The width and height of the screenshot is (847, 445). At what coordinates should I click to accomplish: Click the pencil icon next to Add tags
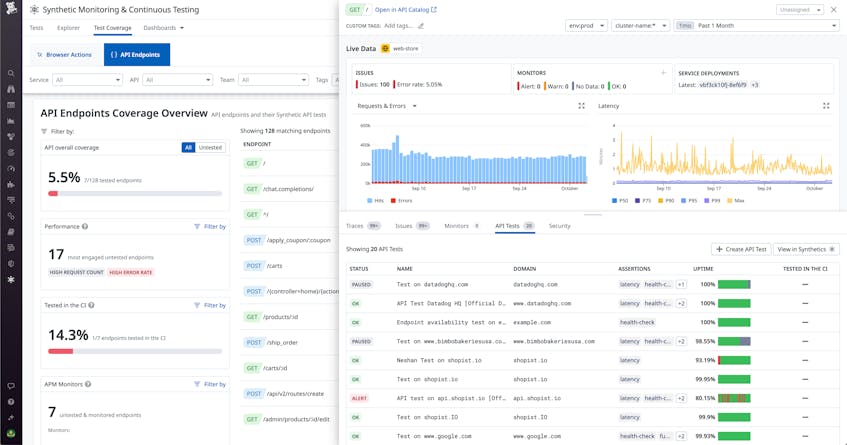421,25
